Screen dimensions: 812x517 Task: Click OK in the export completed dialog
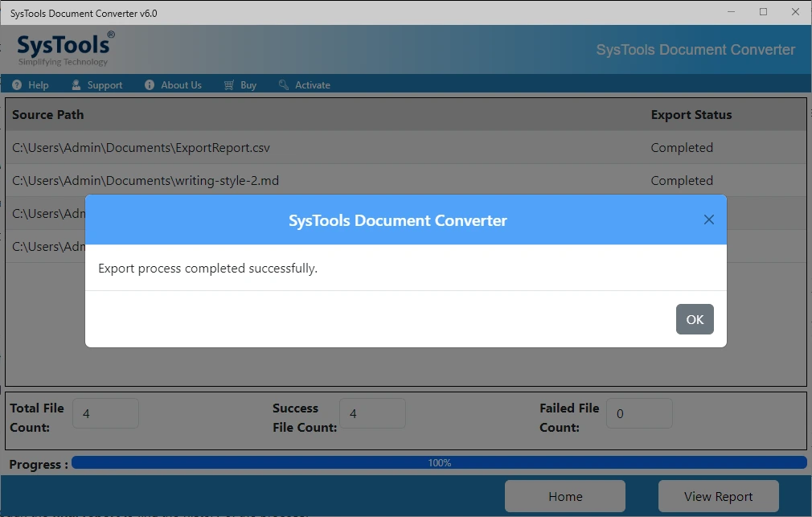(695, 319)
